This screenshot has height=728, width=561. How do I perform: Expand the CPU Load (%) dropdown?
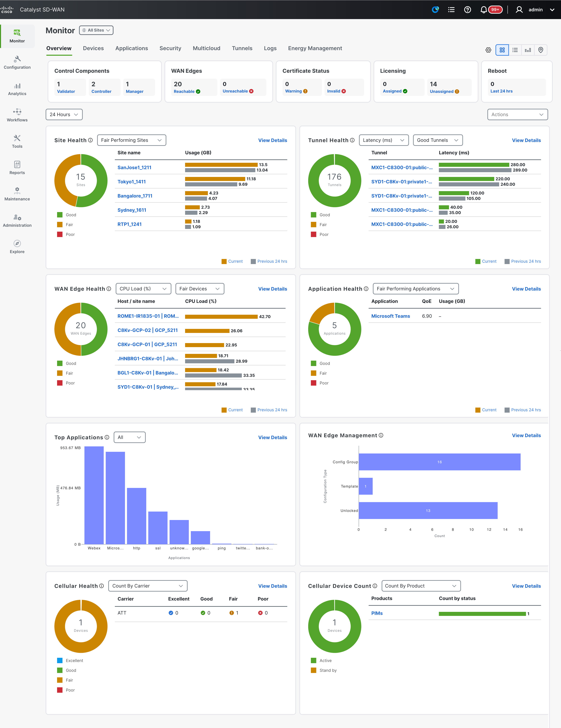click(143, 289)
